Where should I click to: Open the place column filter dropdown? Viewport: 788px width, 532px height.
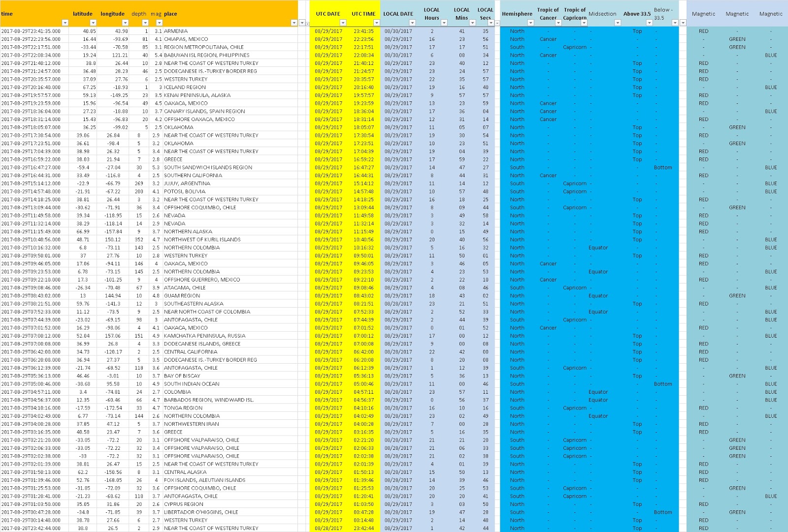click(294, 23)
